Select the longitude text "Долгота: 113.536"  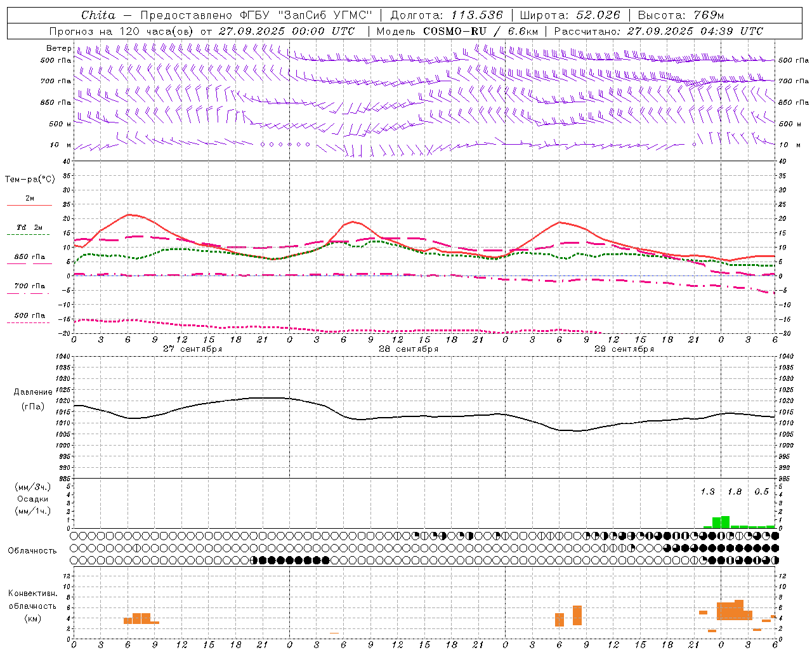click(447, 15)
